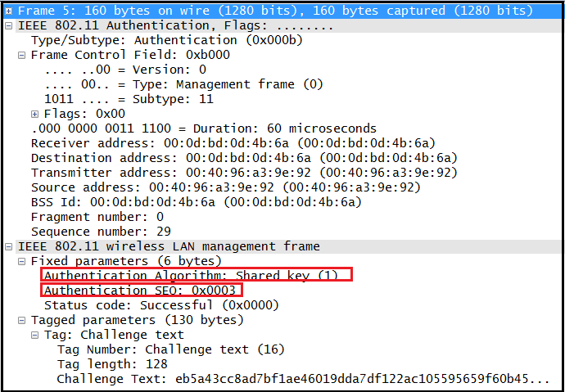Click the Authentication SEQ: 0x0003 field
The height and width of the screenshot is (392, 565).
pyautogui.click(x=139, y=291)
